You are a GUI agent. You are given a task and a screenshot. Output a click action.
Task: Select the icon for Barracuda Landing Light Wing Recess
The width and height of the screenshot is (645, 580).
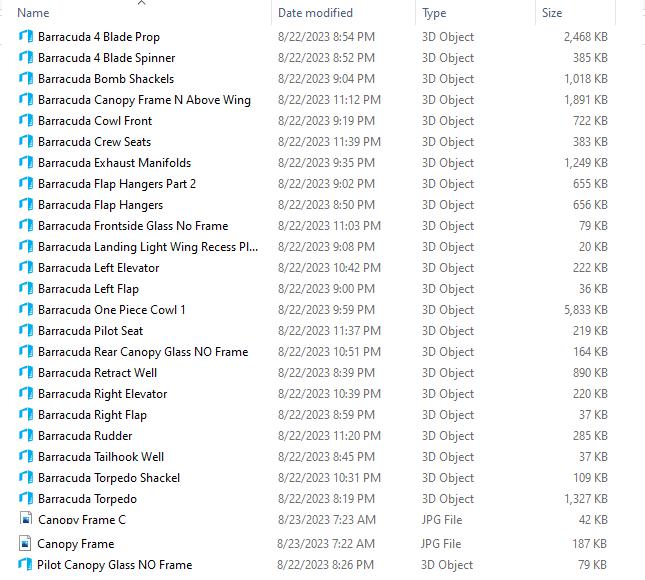pyautogui.click(x=26, y=246)
